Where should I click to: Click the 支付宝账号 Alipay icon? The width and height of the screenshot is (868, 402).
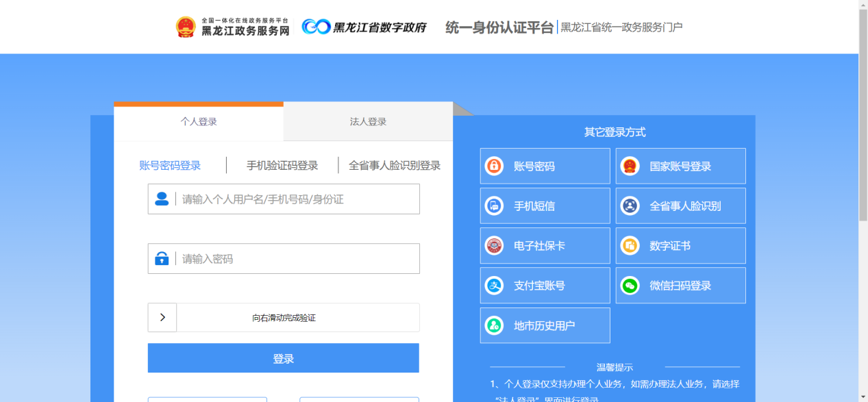(x=494, y=286)
